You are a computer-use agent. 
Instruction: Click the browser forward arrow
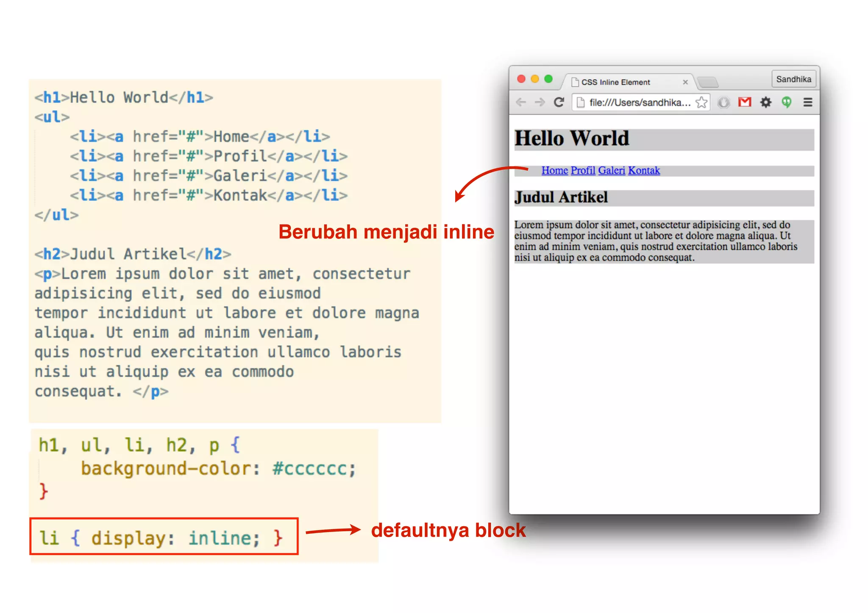click(x=540, y=102)
